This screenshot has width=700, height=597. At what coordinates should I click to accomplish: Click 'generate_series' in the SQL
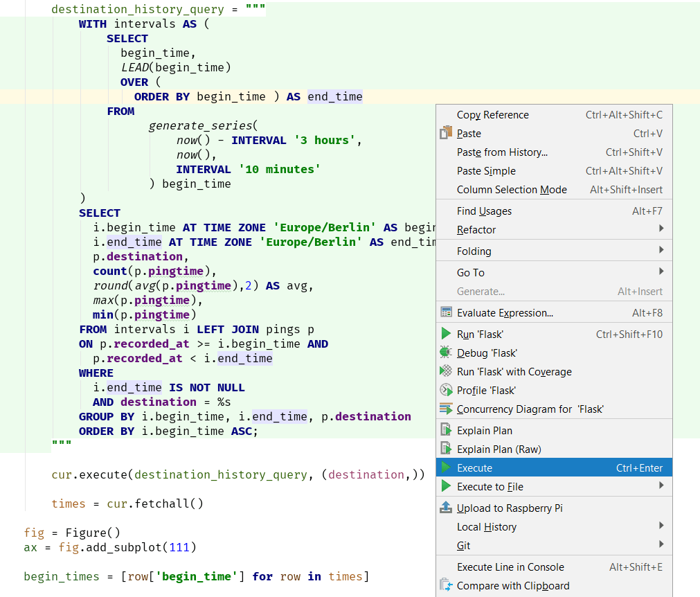(200, 126)
